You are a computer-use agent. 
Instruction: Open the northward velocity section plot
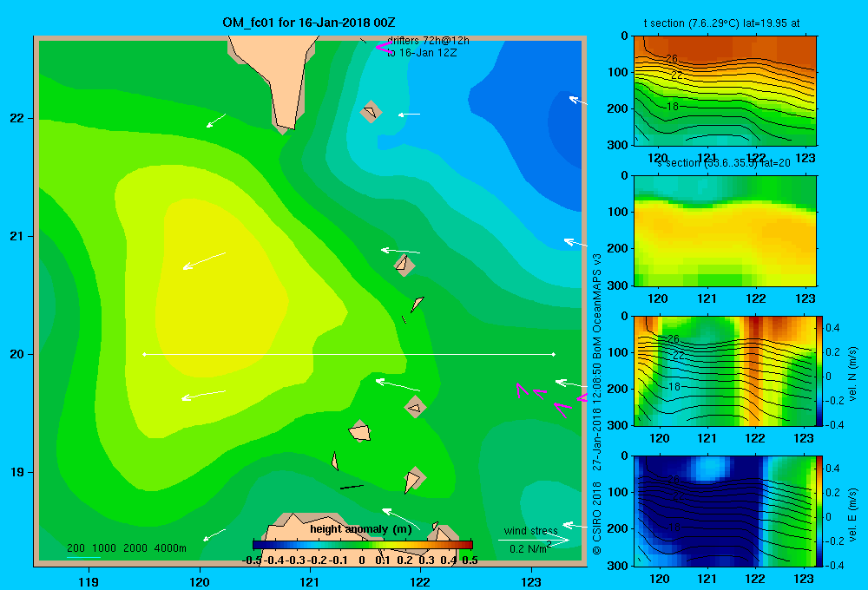[x=725, y=370]
